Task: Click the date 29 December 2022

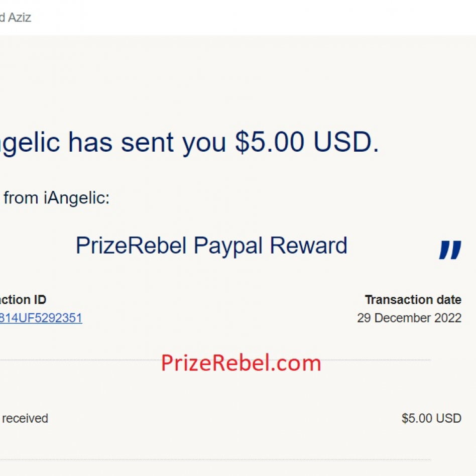Action: click(409, 318)
